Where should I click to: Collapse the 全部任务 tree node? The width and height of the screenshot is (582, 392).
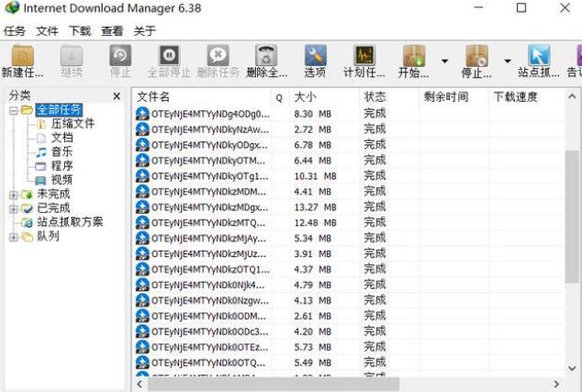tap(13, 110)
